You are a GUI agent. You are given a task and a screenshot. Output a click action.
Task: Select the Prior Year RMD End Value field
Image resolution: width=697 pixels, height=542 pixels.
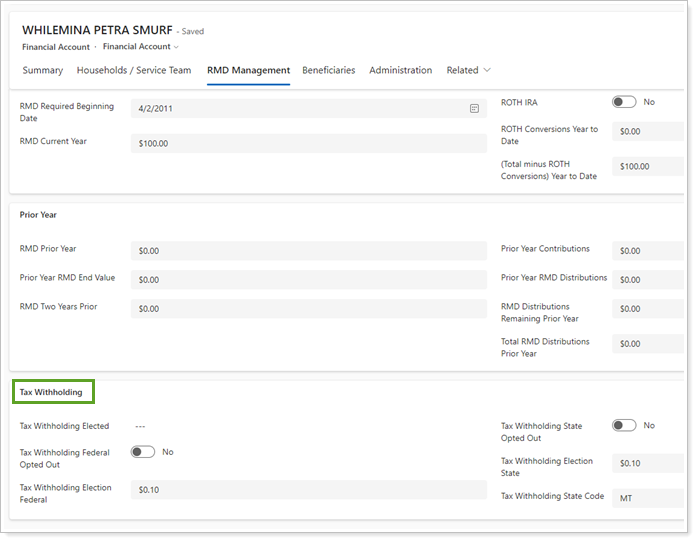tap(308, 280)
